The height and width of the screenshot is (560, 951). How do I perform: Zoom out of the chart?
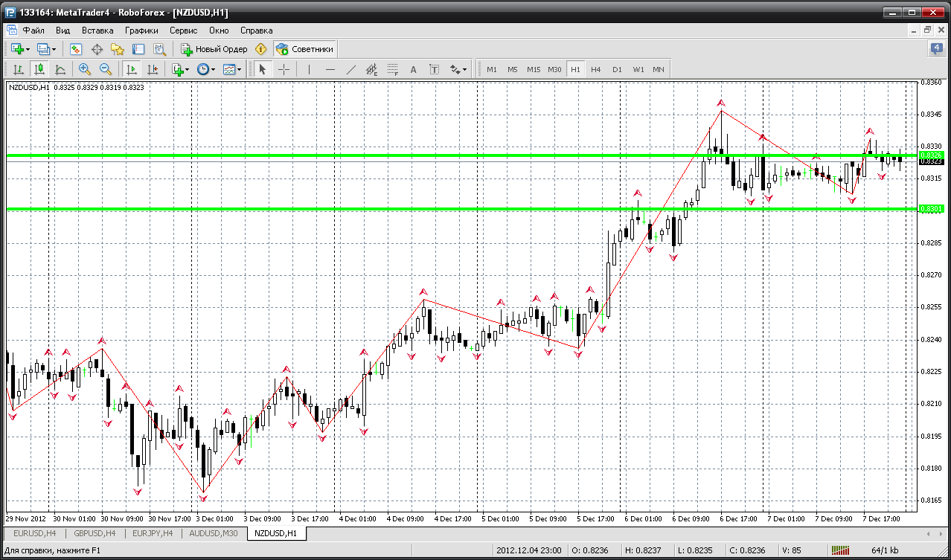click(105, 69)
